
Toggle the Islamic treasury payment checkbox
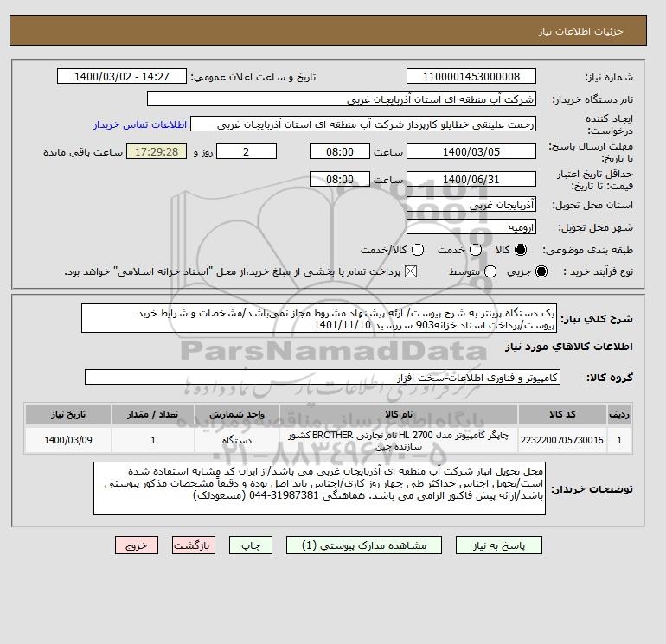pyautogui.click(x=411, y=271)
